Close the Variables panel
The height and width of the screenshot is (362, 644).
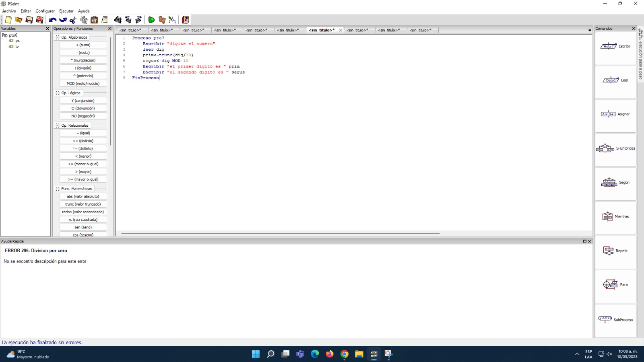click(47, 29)
